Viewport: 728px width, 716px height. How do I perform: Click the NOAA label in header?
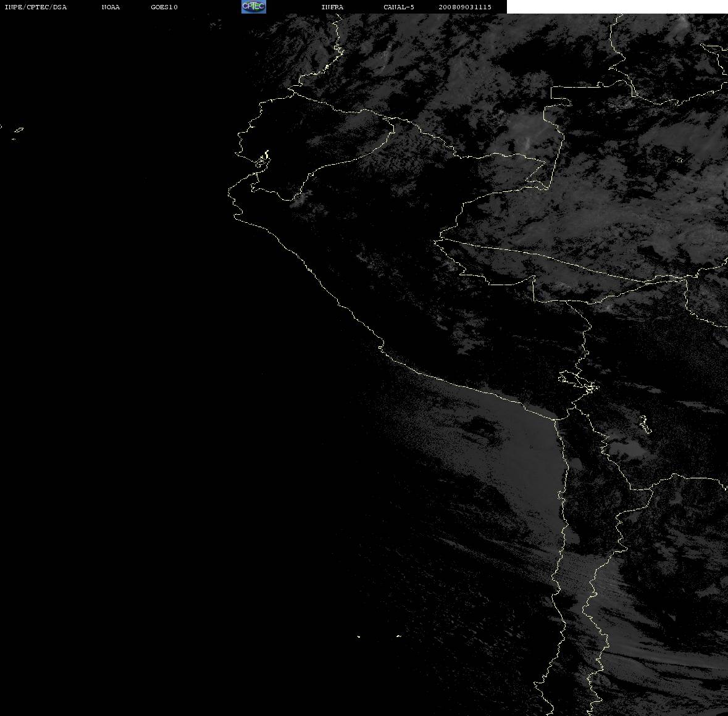pos(111,7)
